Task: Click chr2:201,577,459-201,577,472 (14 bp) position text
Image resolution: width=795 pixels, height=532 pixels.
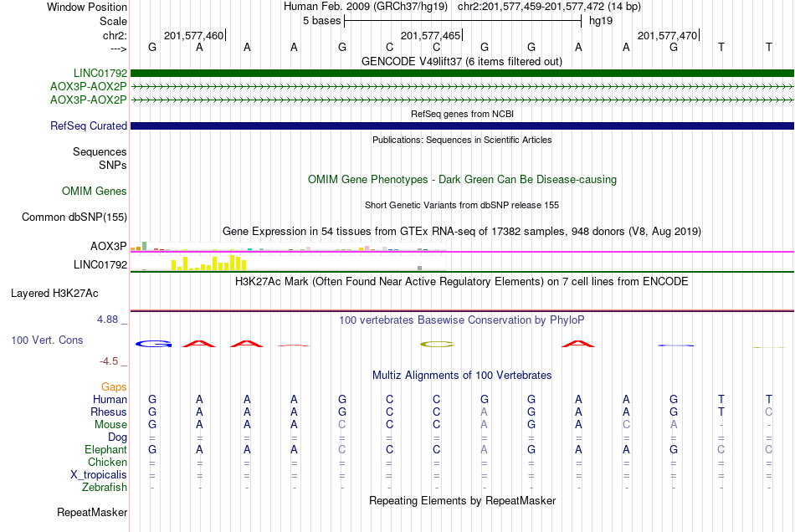Action: (x=549, y=7)
